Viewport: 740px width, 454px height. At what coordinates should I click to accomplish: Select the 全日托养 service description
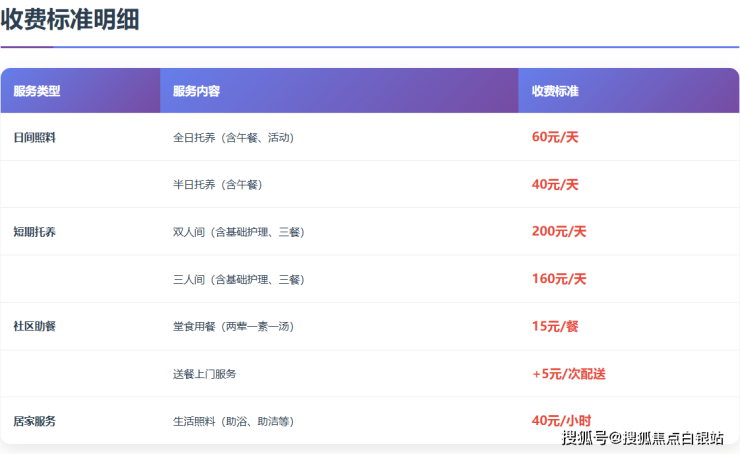point(235,138)
